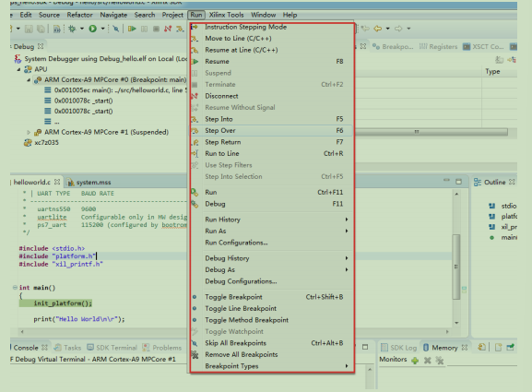The width and height of the screenshot is (532, 392).
Task: Click the Resume toolbar icon
Action: pos(132,29)
